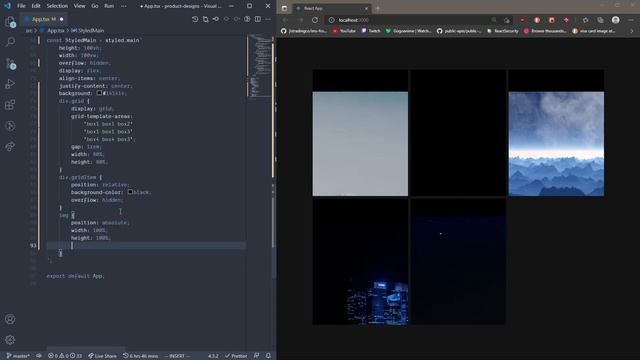The image size is (640, 360).
Task: Click the #141414 background color swatch
Action: point(99,93)
